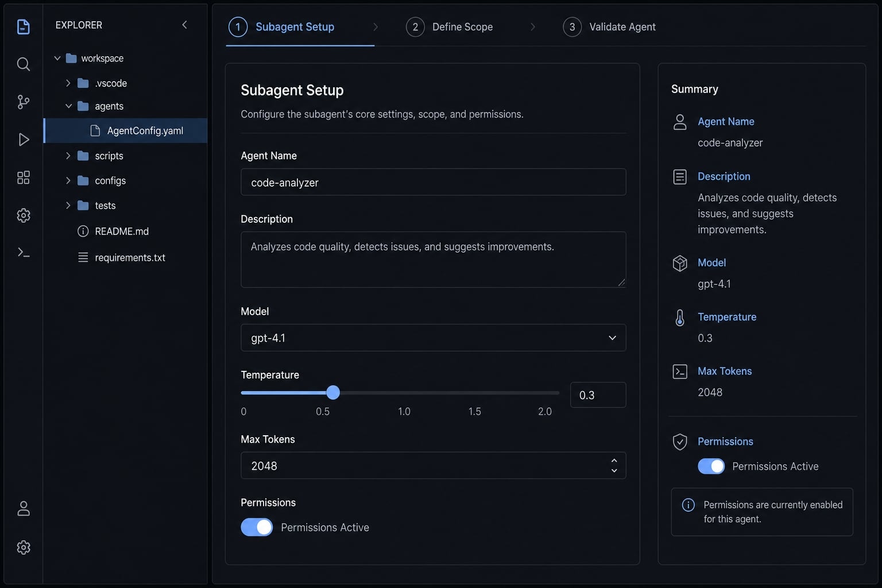
Task: Click the Description textarea resize grip
Action: [621, 283]
